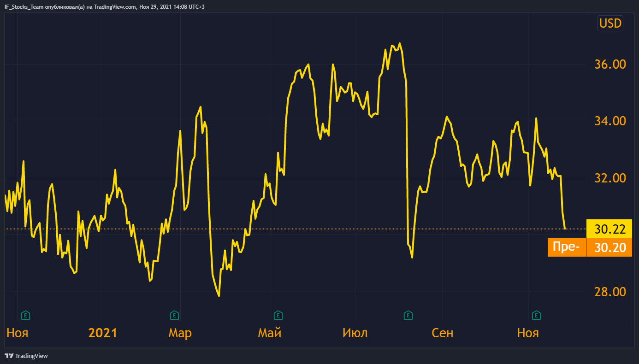Click the TradingView logo
The width and height of the screenshot is (639, 364).
click(26, 356)
